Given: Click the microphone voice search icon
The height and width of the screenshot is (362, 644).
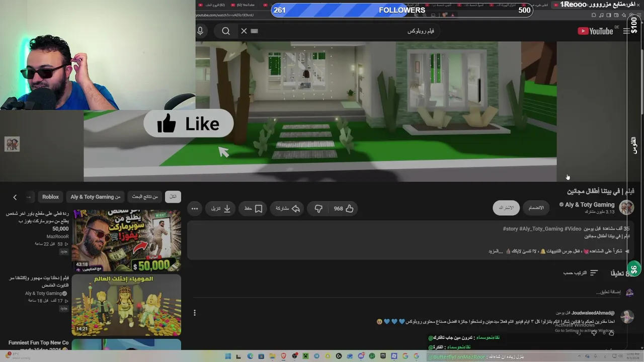Looking at the screenshot, I should tap(200, 31).
